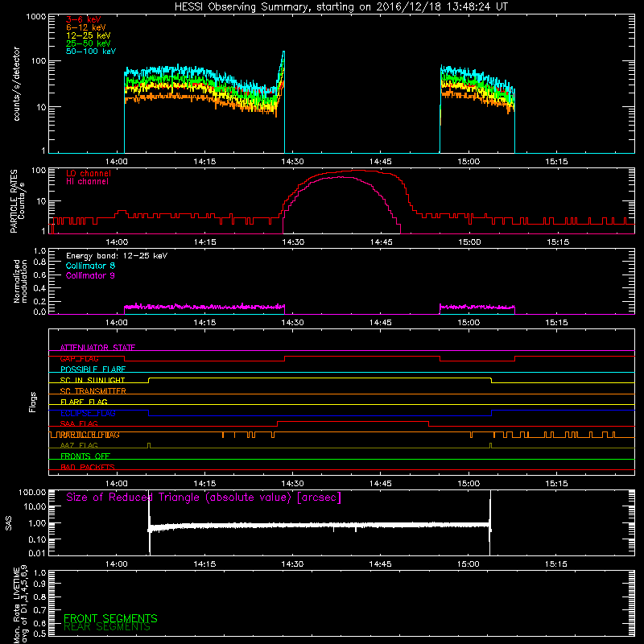
Task: Click the PARTICLE_FLAG label
Action: [89, 435]
